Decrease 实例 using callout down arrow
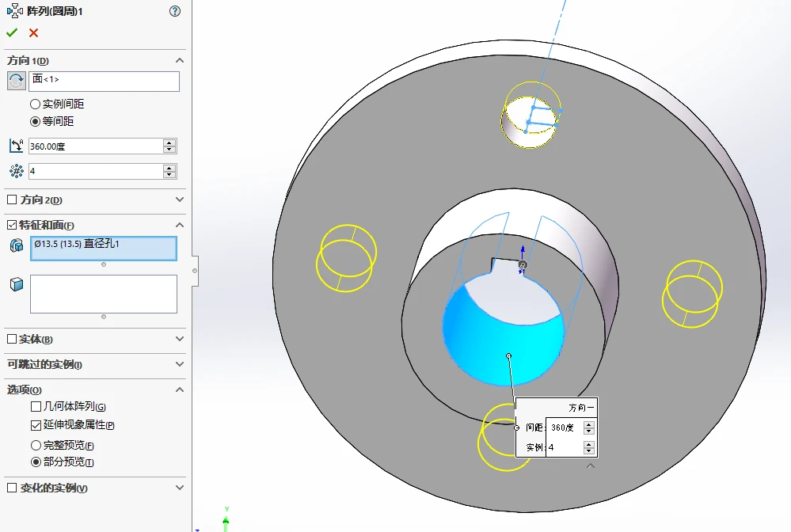Viewport: 791px width, 532px height. [589, 450]
